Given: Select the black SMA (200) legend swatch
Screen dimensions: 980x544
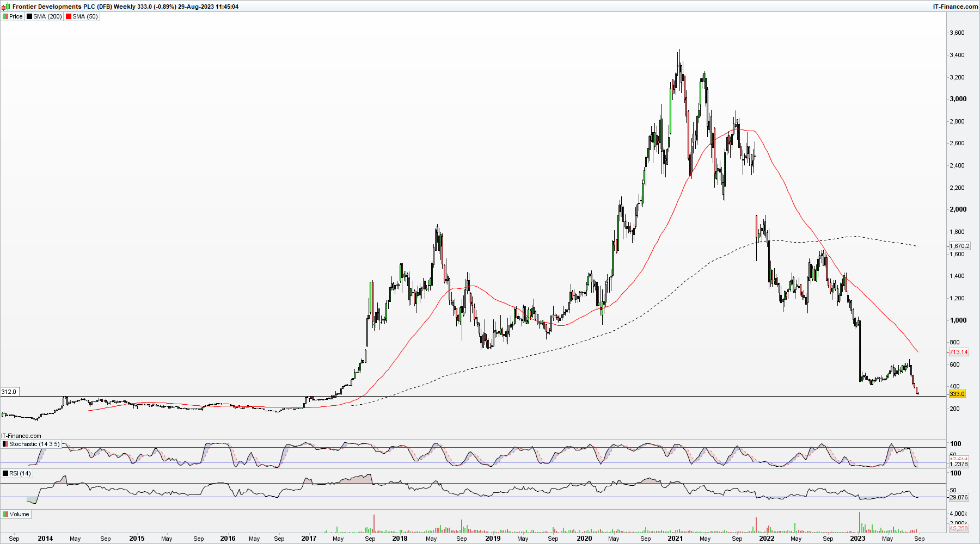Looking at the screenshot, I should click(x=29, y=16).
